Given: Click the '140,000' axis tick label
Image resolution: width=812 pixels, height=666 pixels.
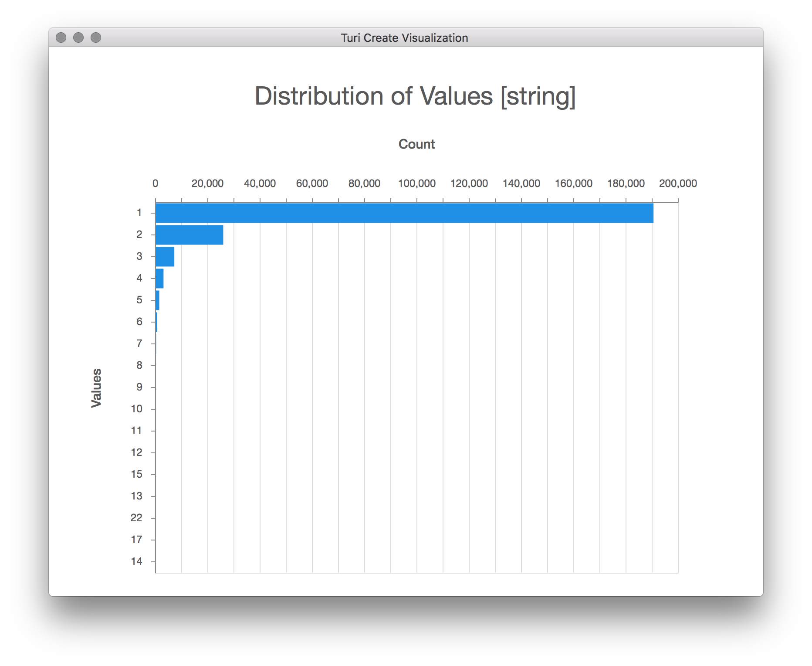Looking at the screenshot, I should pyautogui.click(x=521, y=183).
